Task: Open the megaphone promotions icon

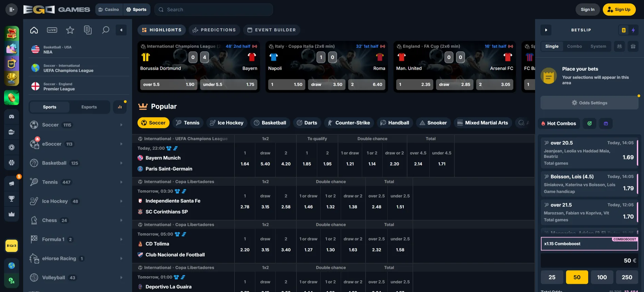Action: click(12, 183)
